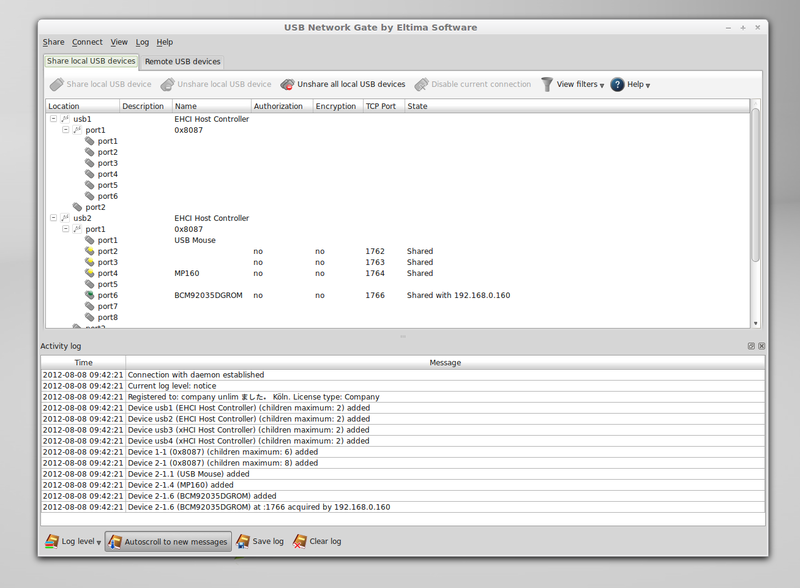
Task: Click the device tree scroll up arrow
Action: (x=756, y=104)
